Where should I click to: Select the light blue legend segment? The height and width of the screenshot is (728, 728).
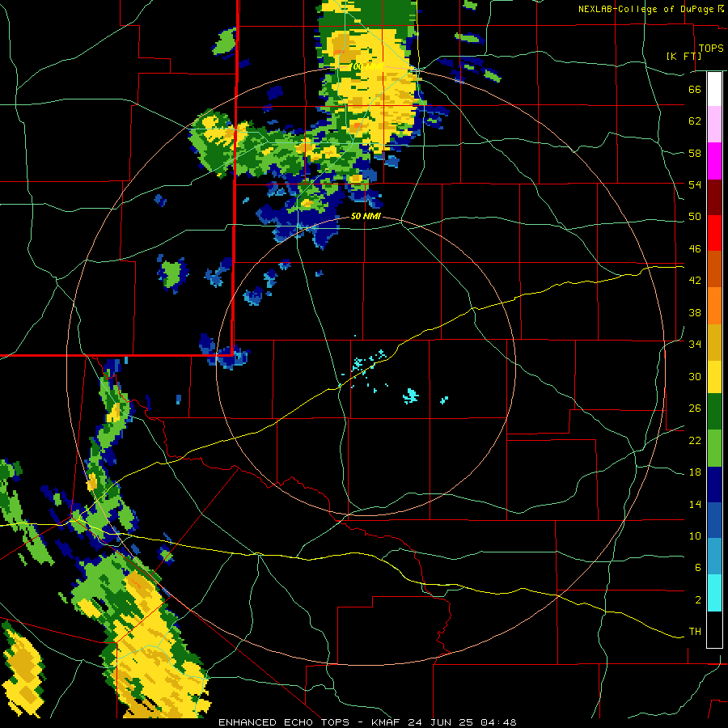(x=714, y=557)
